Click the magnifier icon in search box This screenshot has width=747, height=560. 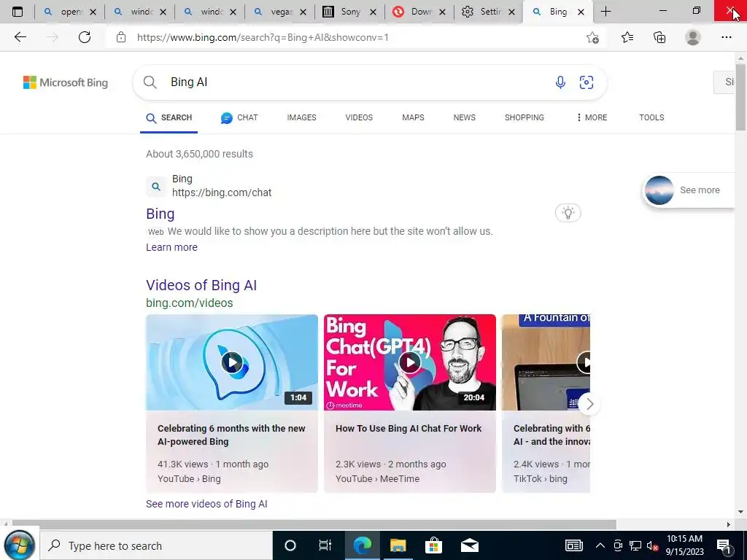coord(150,82)
